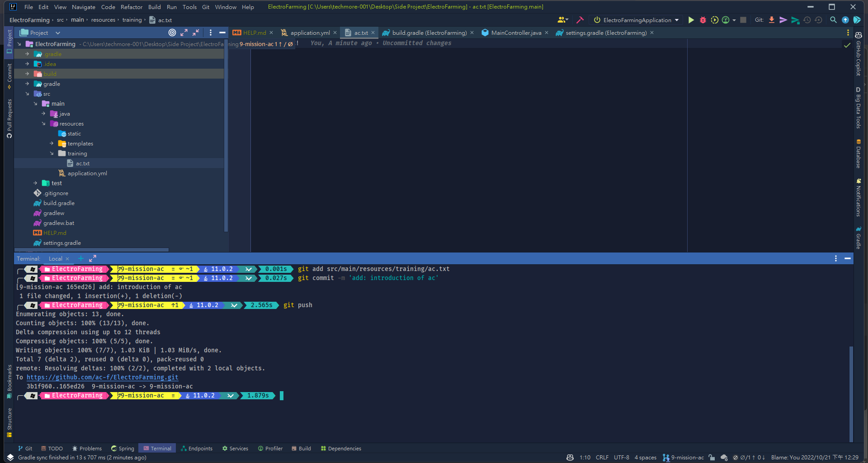Expand the .gradle folder
This screenshot has width=868, height=463.
click(x=27, y=54)
